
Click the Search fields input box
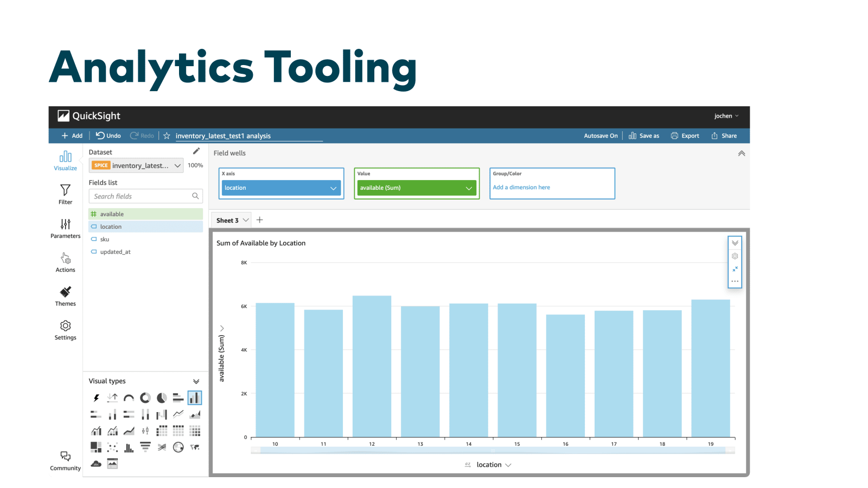(146, 196)
